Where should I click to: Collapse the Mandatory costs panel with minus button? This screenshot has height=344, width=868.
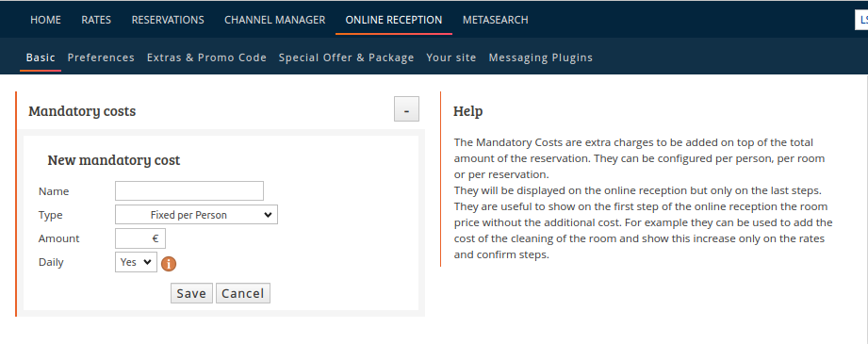406,108
